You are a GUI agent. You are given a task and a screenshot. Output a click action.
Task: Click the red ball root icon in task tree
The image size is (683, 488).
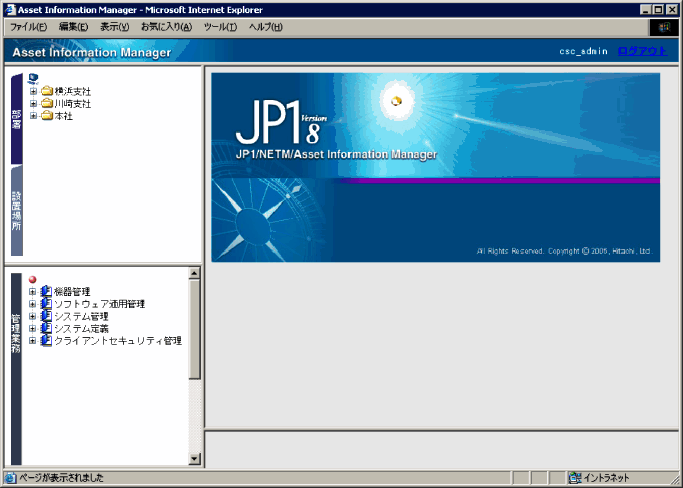(x=32, y=279)
